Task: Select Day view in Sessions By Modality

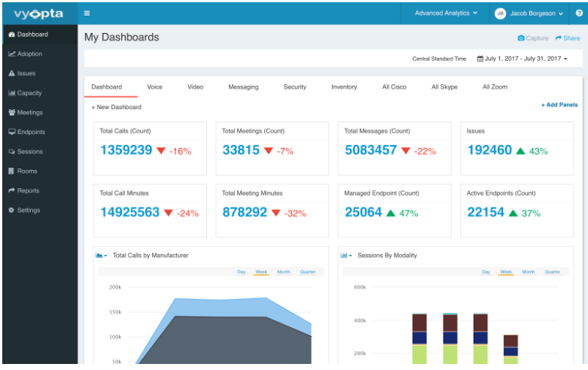Action: [486, 272]
